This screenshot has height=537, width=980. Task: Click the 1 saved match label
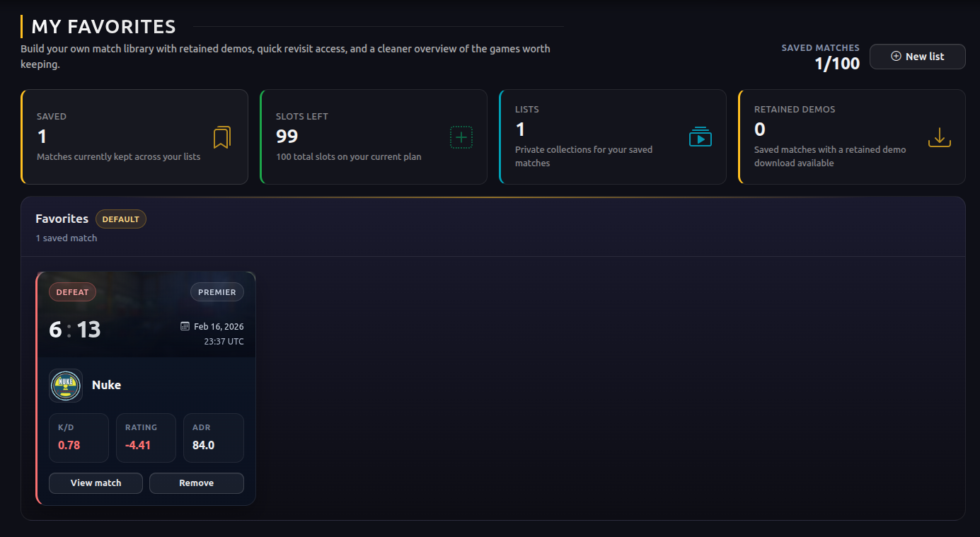point(66,238)
